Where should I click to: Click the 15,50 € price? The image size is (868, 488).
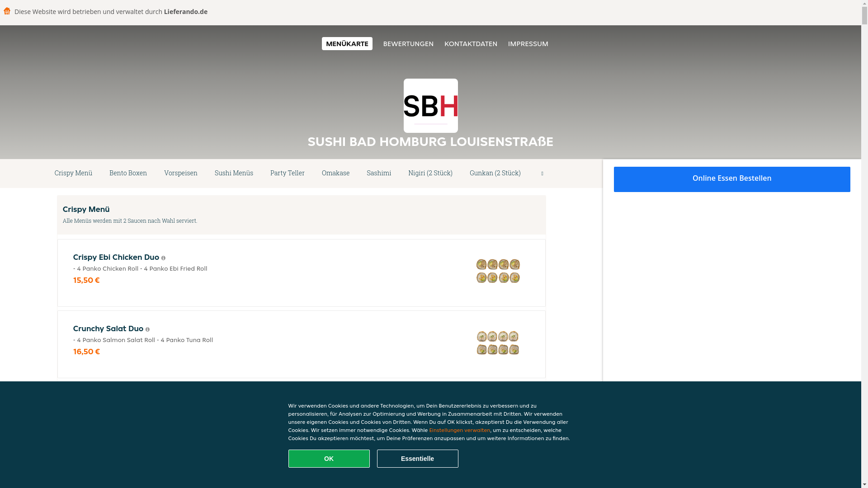coord(86,280)
